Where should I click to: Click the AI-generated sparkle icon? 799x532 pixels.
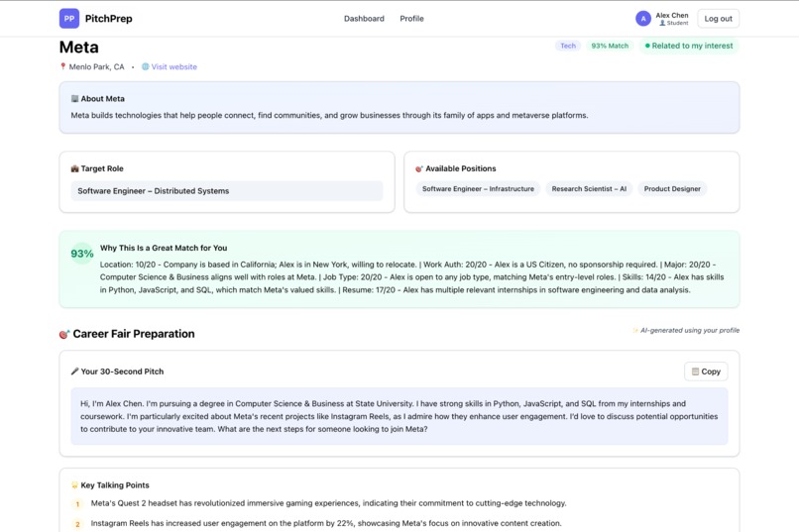[634, 331]
